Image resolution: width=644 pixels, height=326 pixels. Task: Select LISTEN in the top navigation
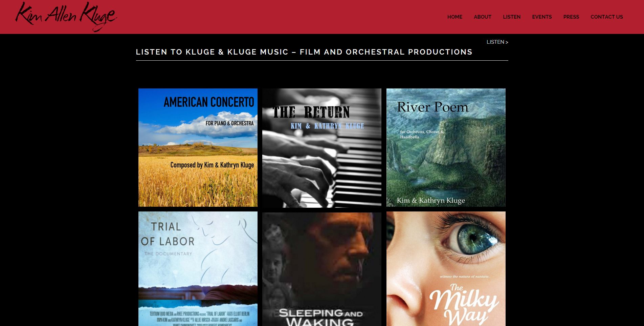(512, 17)
